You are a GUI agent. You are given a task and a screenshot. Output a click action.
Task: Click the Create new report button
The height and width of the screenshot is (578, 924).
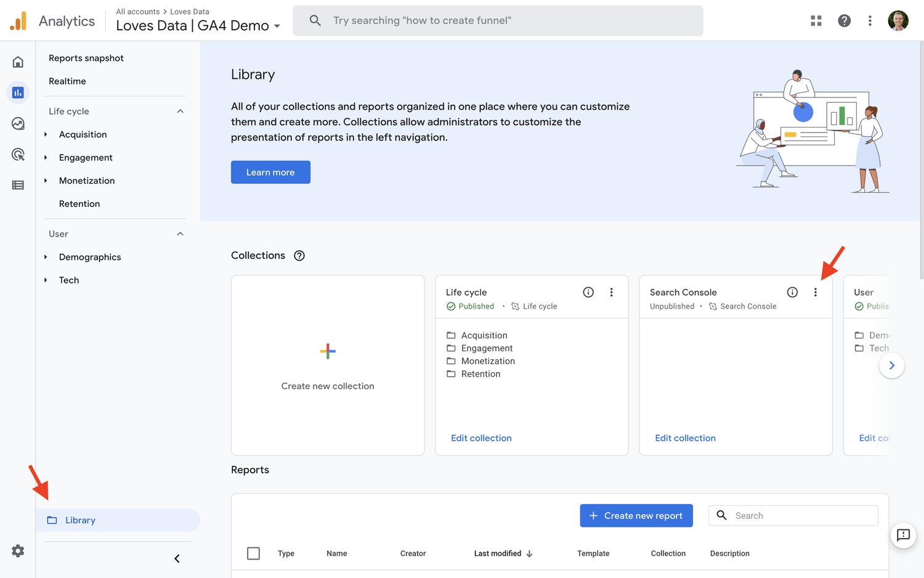coord(636,515)
